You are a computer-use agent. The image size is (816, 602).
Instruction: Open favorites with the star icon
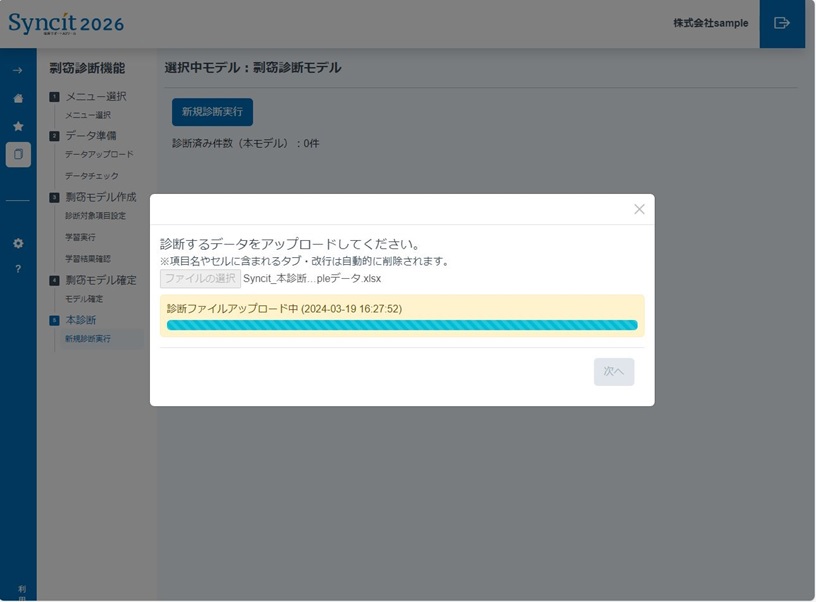pyautogui.click(x=18, y=126)
